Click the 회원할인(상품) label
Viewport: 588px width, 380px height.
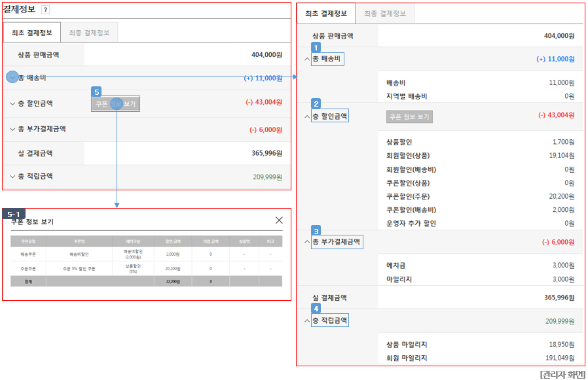(408, 156)
